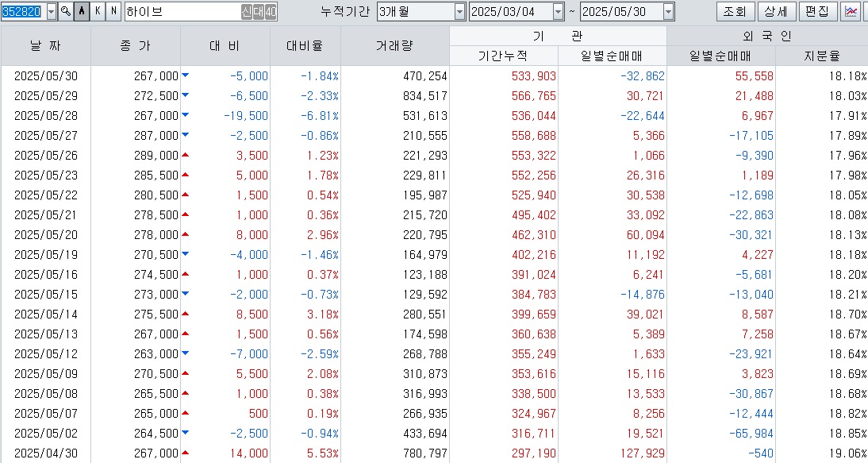Open the chart icon button

point(851,11)
